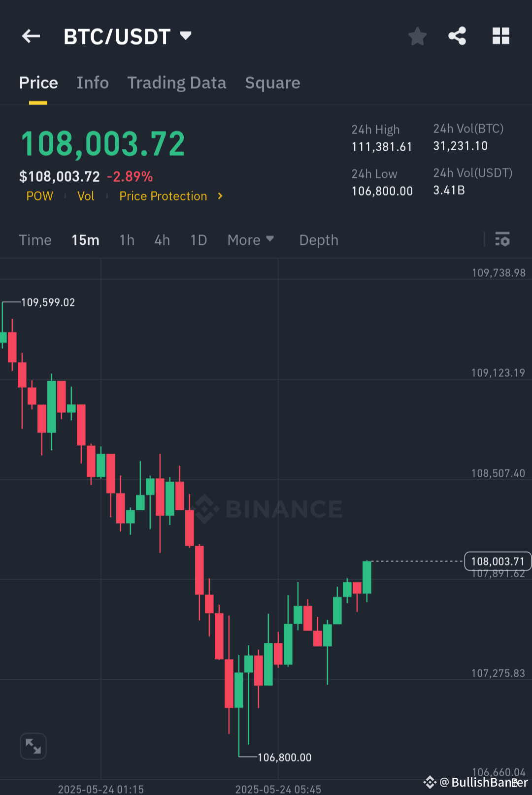The width and height of the screenshot is (532, 795).
Task: Expand the More timeframes dropdown
Action: click(250, 240)
